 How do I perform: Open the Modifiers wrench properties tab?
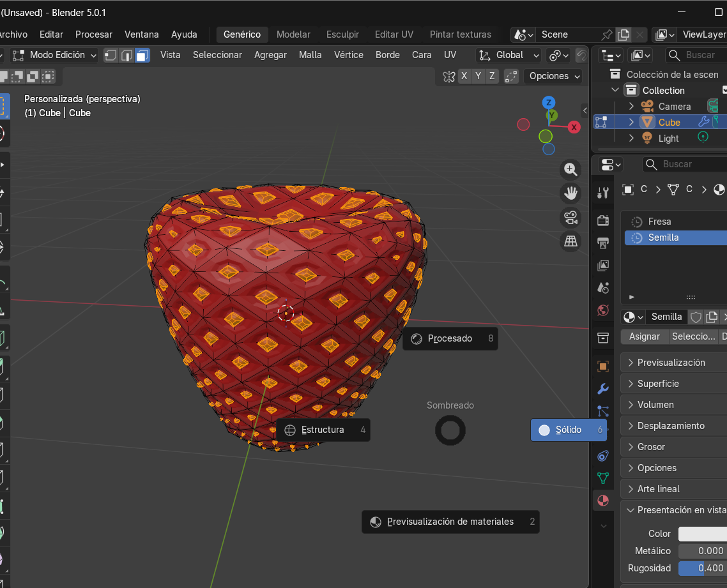click(603, 389)
